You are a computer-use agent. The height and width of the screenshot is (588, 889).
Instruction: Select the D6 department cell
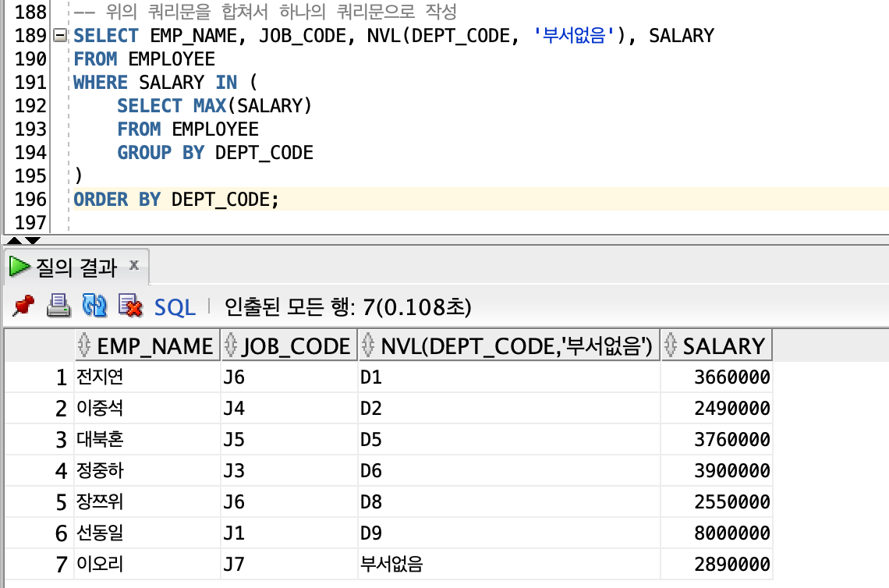point(509,470)
